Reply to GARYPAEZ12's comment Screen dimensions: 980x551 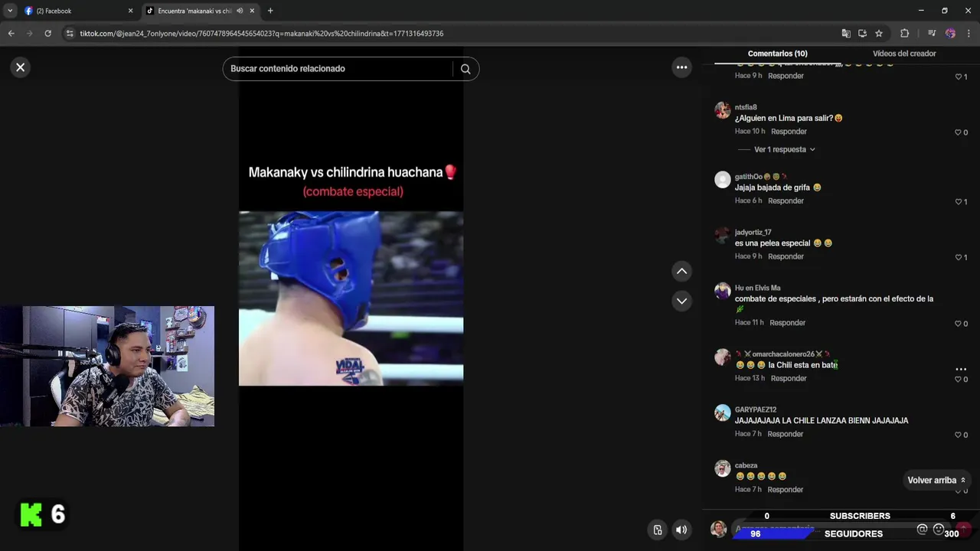click(x=786, y=434)
